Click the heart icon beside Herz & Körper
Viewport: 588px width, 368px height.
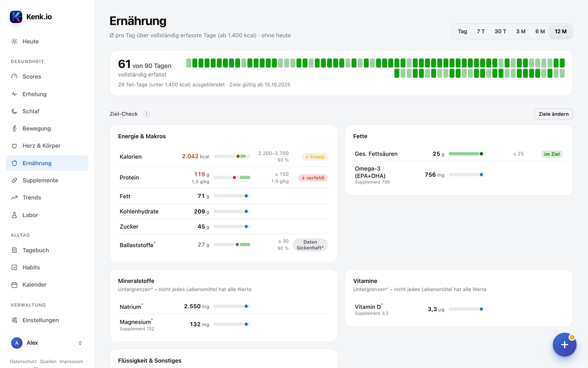[x=14, y=146]
